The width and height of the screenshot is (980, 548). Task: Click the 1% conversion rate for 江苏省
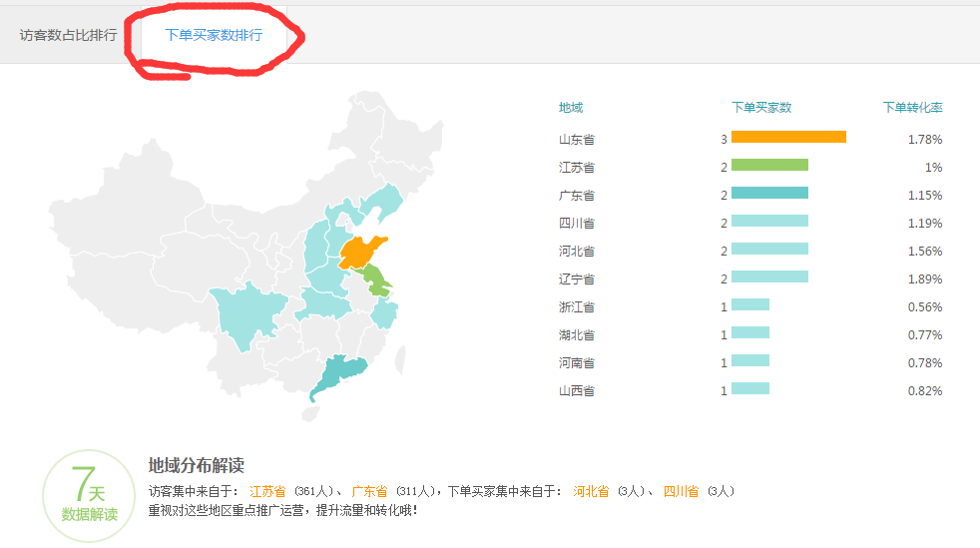934,168
